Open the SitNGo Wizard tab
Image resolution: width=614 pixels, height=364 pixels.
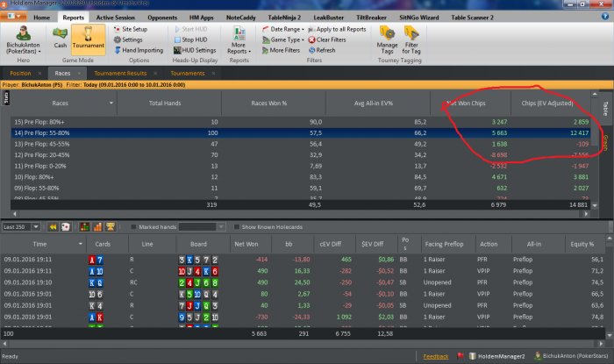[x=419, y=18]
